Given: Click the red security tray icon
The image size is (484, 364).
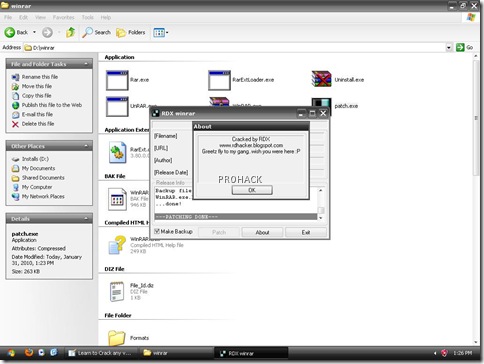Looking at the screenshot, I should (444, 353).
